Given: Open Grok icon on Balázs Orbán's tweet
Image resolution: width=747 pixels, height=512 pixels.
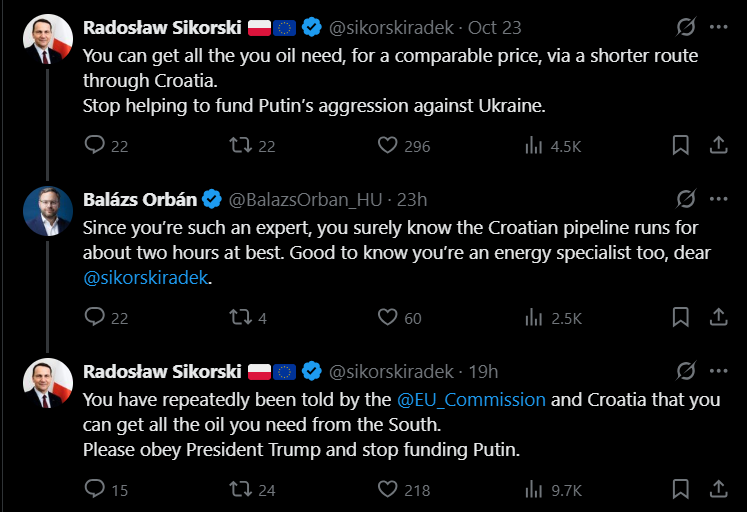Looking at the screenshot, I should [x=686, y=198].
